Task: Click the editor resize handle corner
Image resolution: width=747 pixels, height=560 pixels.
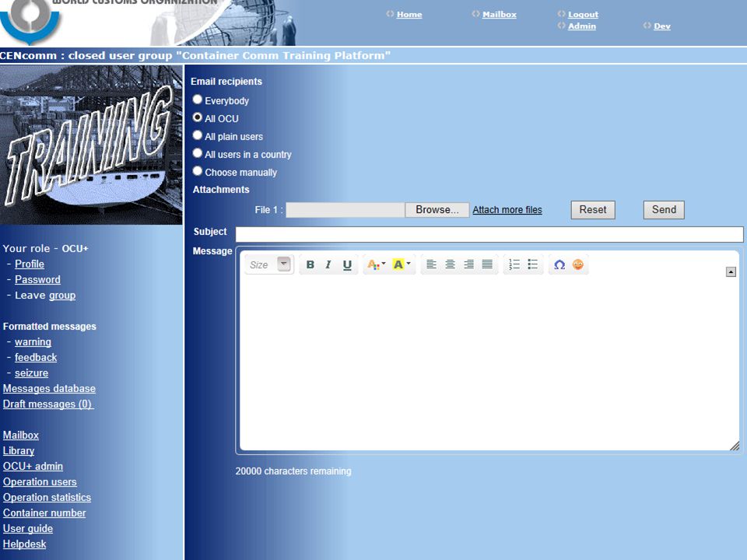Action: click(734, 446)
